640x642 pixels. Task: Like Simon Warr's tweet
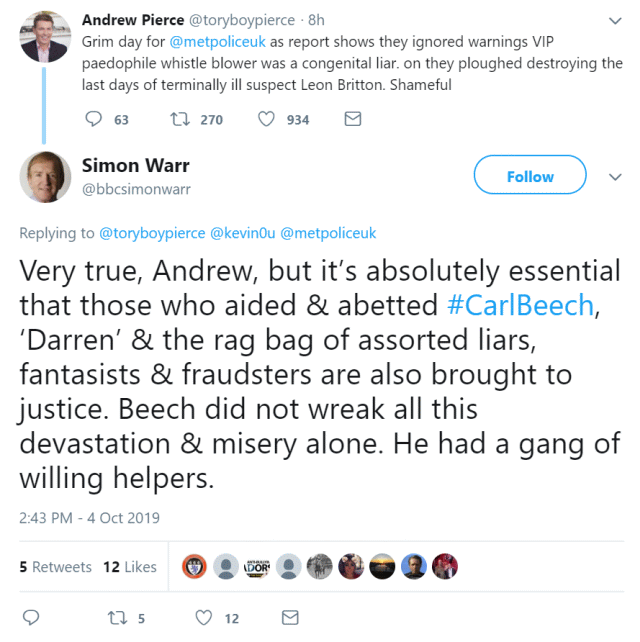pos(204,618)
